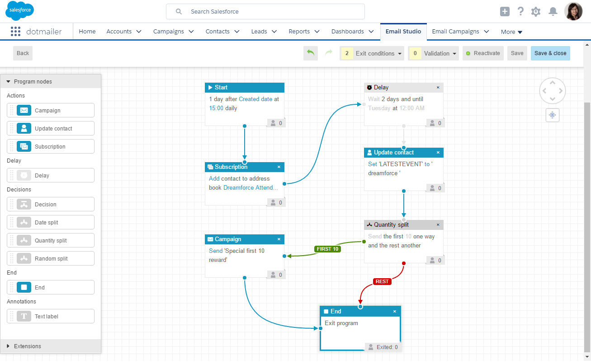Open Salesforce Setup with the gear icon
The image size is (591, 364).
click(536, 11)
